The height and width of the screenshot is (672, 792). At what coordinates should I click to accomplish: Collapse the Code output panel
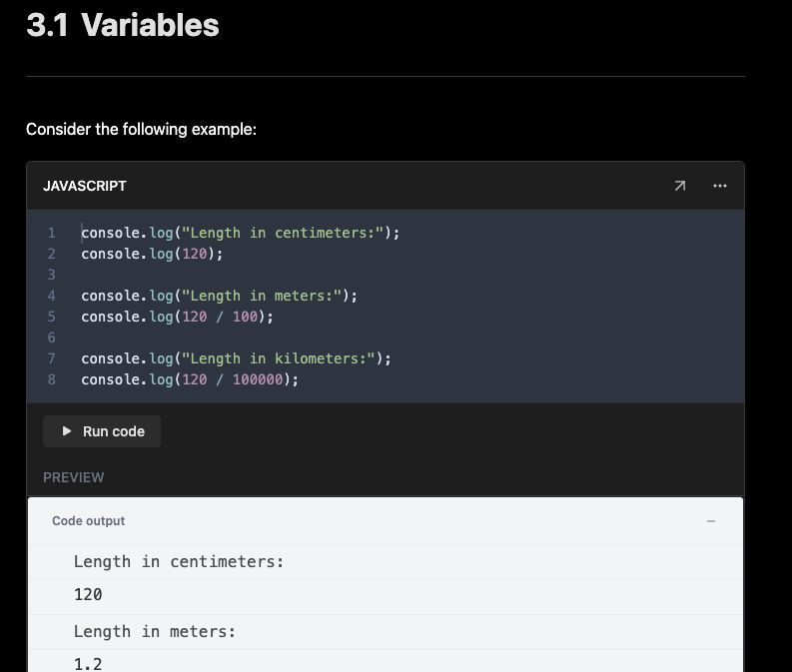711,521
